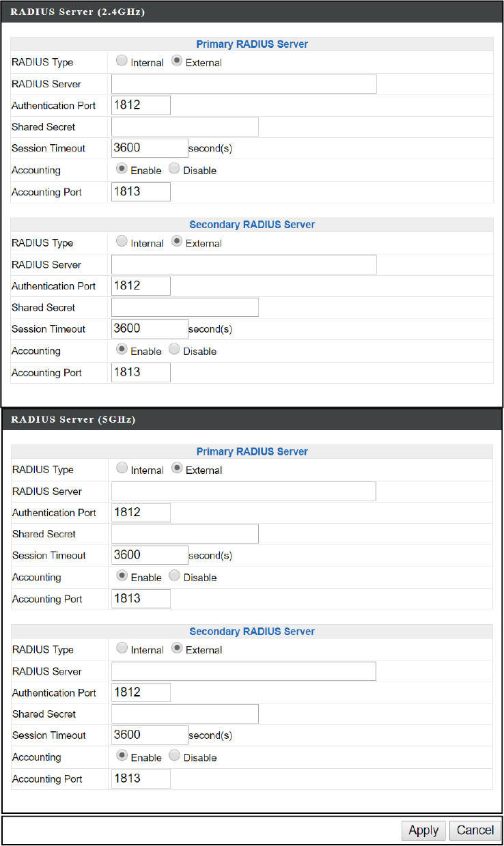The width and height of the screenshot is (504, 846).
Task: Edit 5GHz secondary Authentication Port field
Action: [141, 692]
